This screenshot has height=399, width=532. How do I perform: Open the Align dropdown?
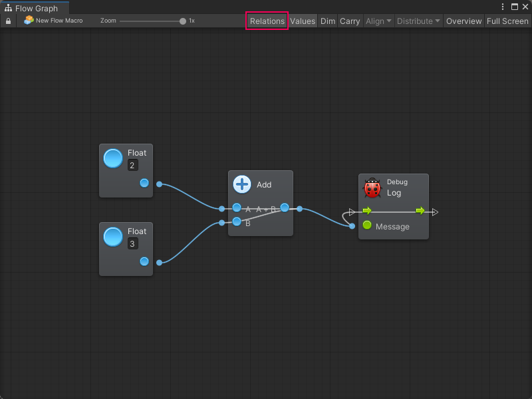coord(378,21)
